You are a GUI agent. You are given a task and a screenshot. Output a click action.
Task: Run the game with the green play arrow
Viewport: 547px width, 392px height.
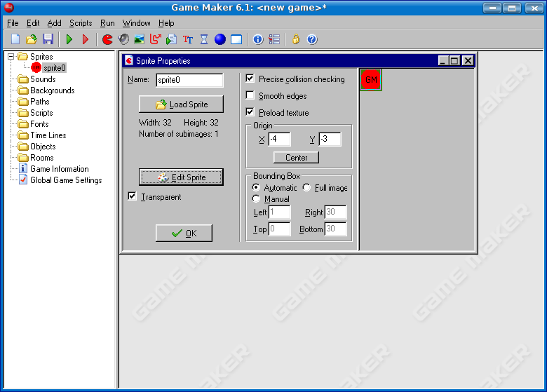pos(69,39)
